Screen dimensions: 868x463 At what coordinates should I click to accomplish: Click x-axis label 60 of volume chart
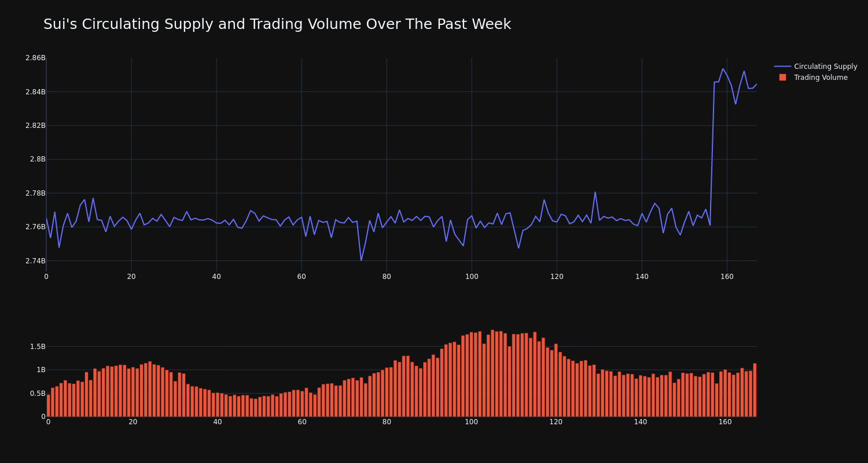coord(302,422)
